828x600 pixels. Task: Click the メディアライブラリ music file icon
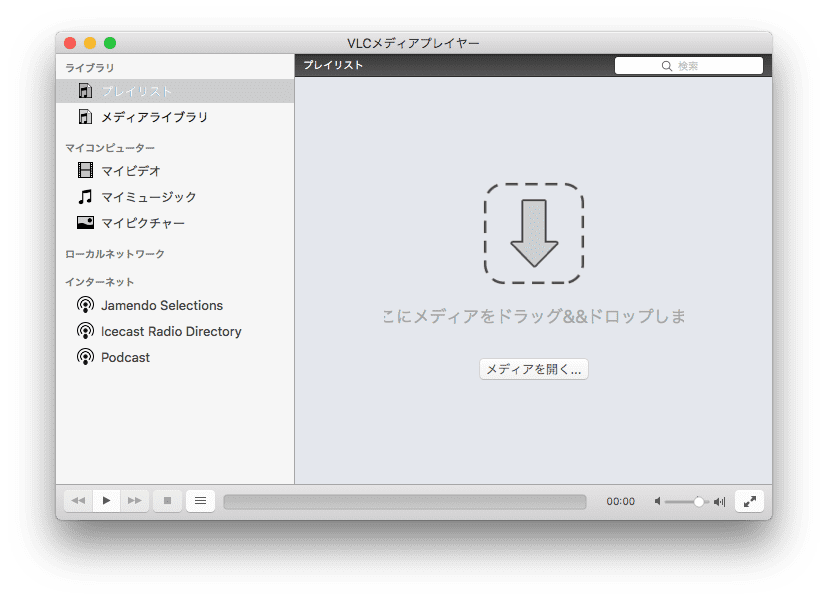pos(85,117)
